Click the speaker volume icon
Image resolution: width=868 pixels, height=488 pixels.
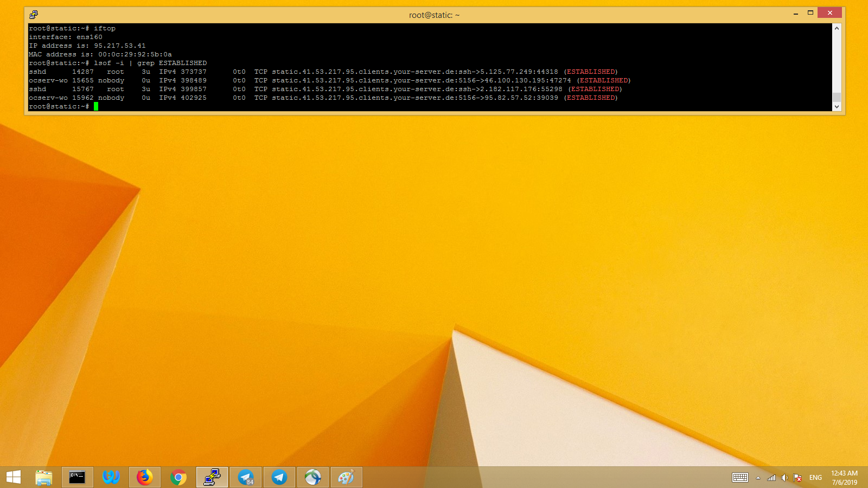[x=784, y=478]
